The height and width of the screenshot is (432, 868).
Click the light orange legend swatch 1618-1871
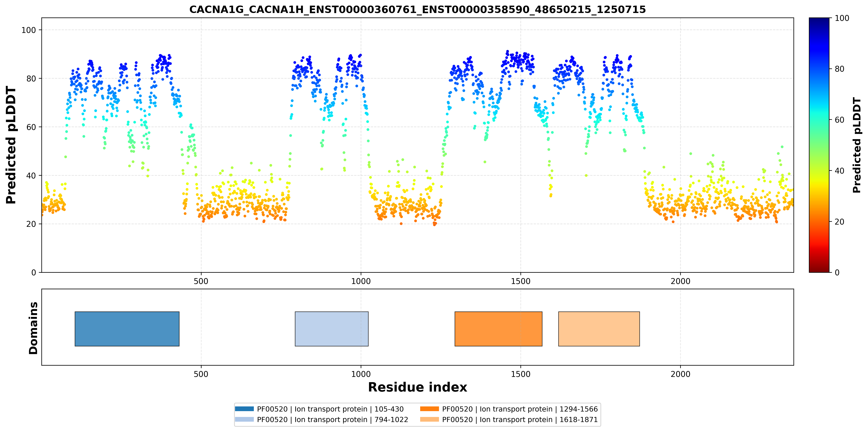[430, 419]
